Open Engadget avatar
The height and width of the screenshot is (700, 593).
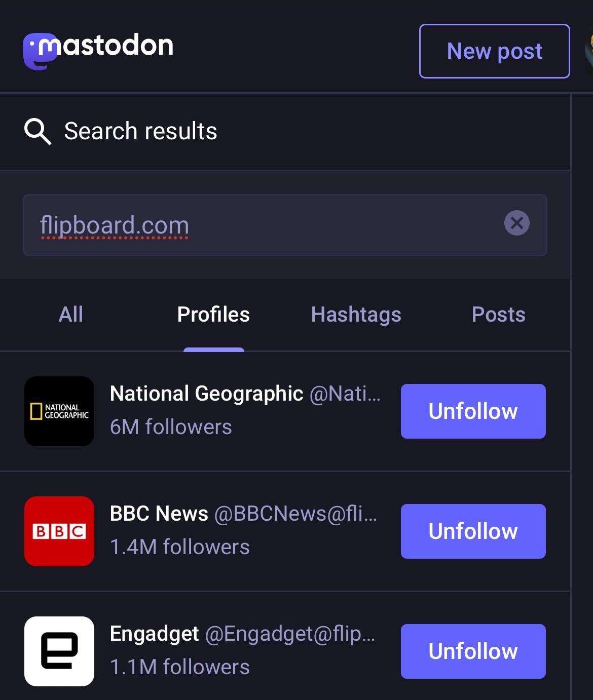(x=59, y=651)
